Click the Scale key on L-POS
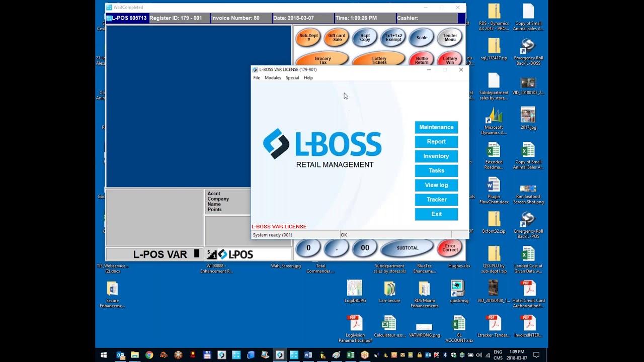Viewport: 644px width, 362px height. click(422, 38)
